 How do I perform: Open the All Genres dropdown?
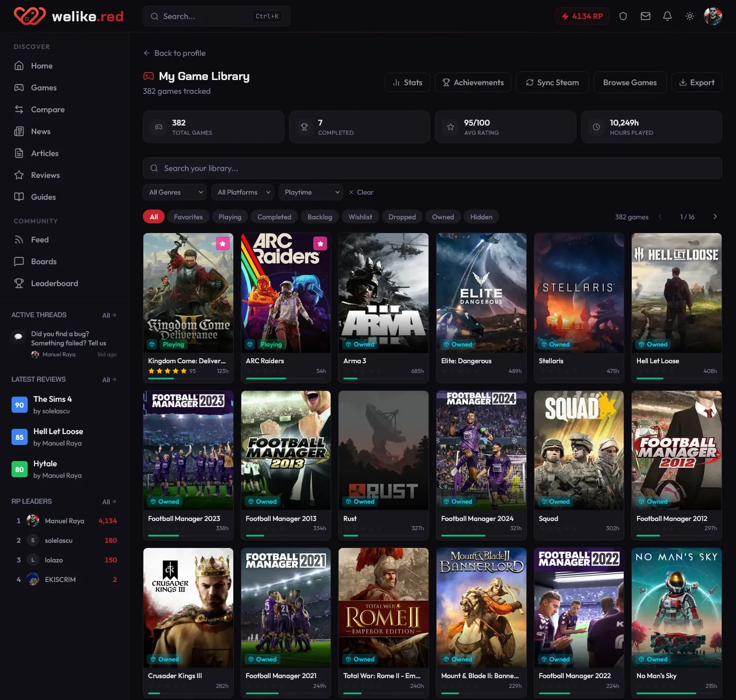click(174, 192)
